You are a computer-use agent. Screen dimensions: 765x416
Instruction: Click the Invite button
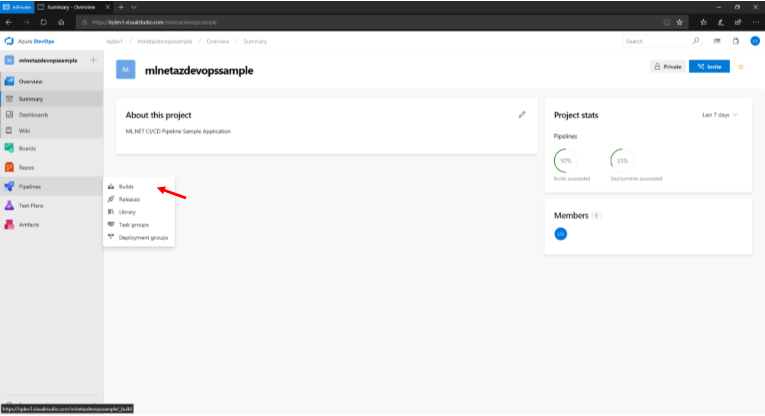tap(709, 67)
